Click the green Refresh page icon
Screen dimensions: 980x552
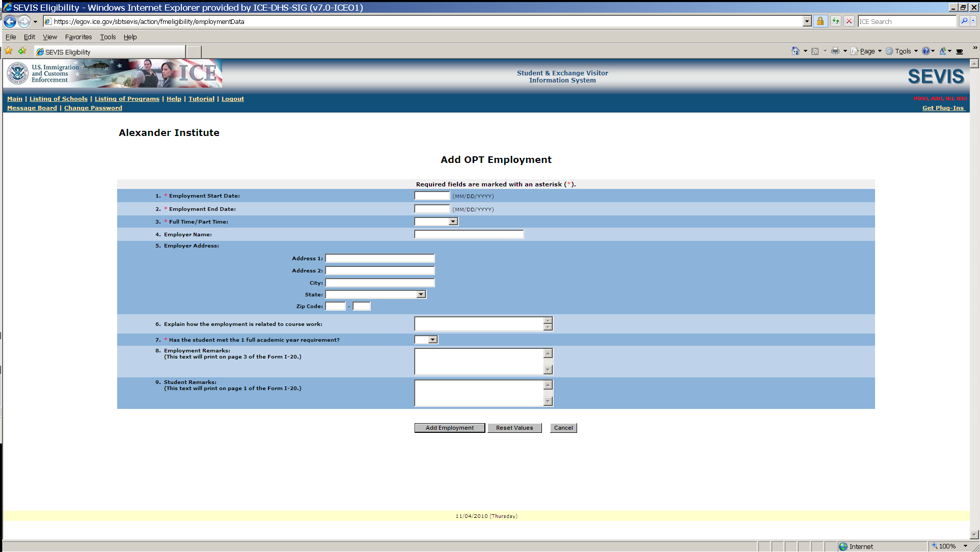[836, 21]
